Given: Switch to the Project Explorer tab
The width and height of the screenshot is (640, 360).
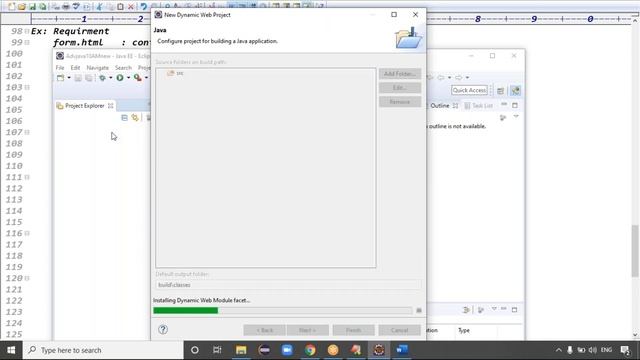Looking at the screenshot, I should click(x=84, y=106).
